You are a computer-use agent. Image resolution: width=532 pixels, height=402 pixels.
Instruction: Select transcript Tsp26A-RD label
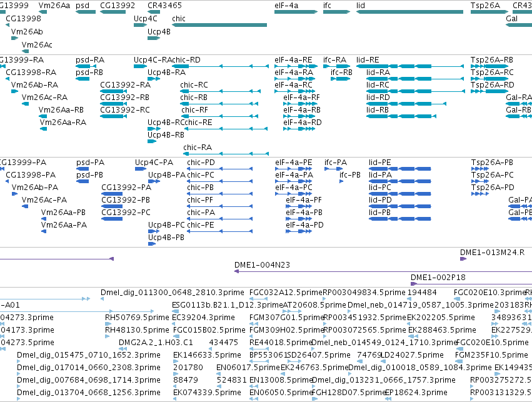point(493,85)
